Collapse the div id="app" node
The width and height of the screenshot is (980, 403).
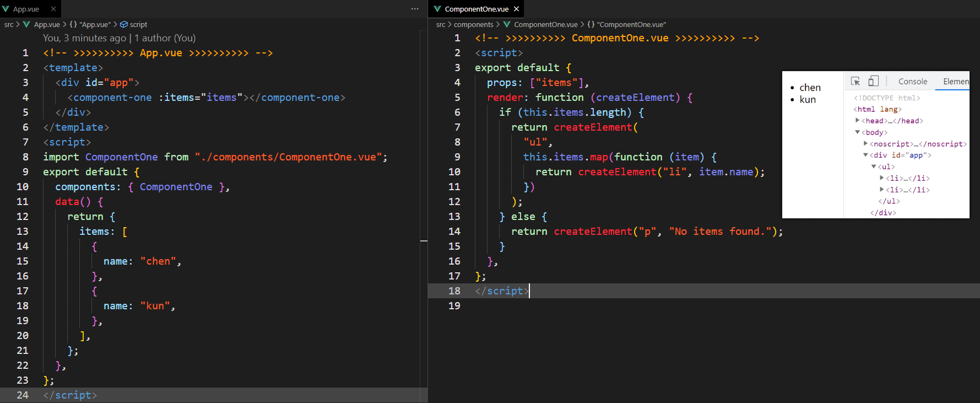tap(866, 155)
